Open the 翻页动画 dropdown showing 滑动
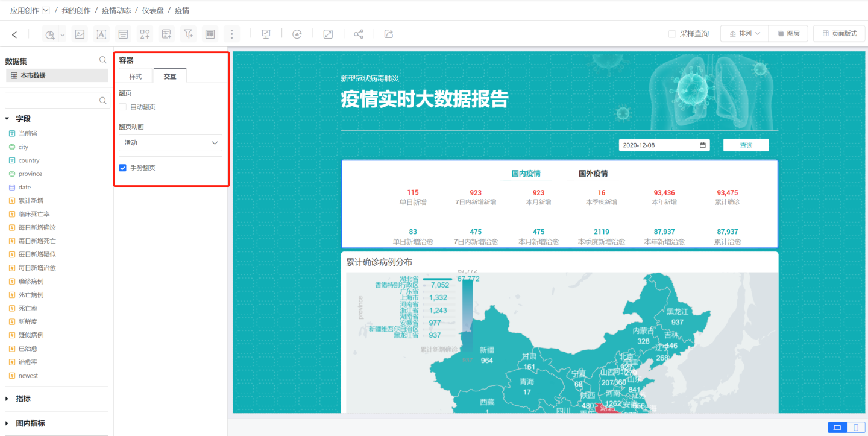The width and height of the screenshot is (868, 436). [171, 143]
